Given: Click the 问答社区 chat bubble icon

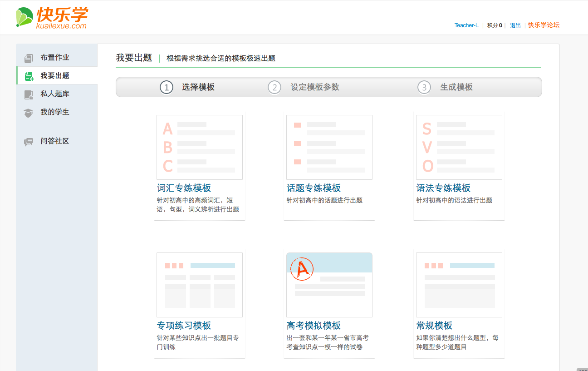Looking at the screenshot, I should tap(29, 142).
